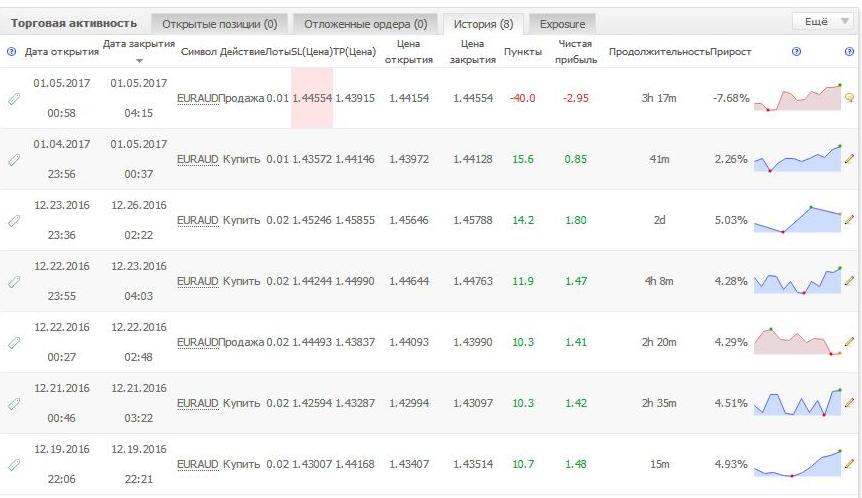
Task: Sort by Символ column header
Action: tap(198, 52)
